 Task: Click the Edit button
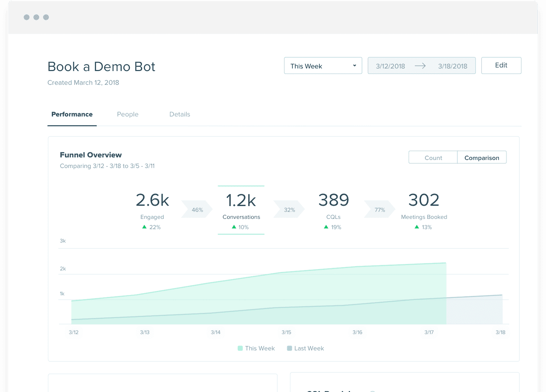click(x=501, y=65)
